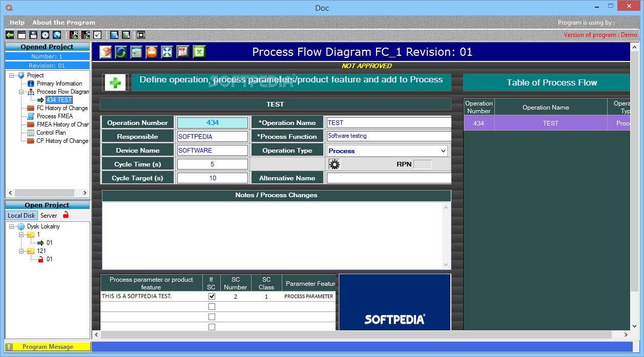The height and width of the screenshot is (357, 644).
Task: Open About the Program menu
Action: (x=64, y=23)
